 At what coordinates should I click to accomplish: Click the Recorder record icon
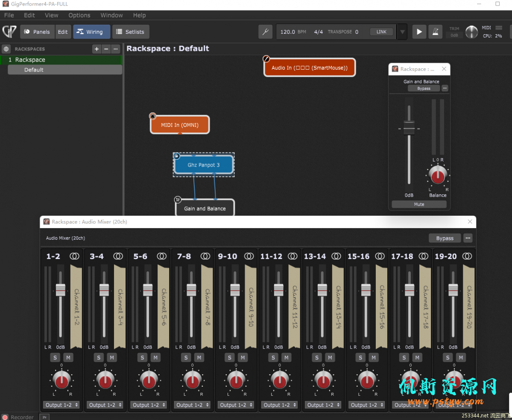coord(5,417)
